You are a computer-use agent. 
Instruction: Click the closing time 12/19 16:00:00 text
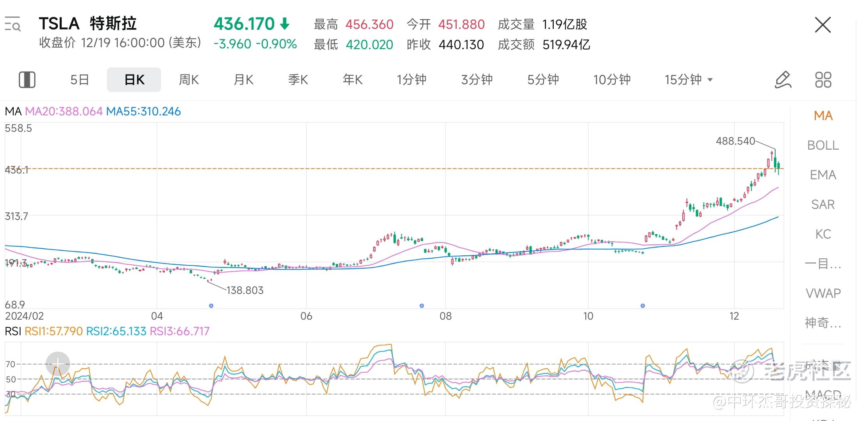(123, 43)
